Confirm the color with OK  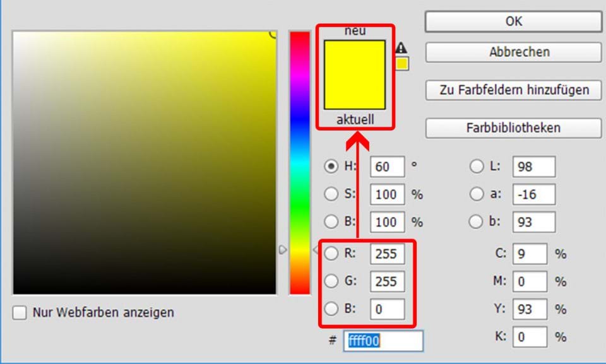pos(513,21)
